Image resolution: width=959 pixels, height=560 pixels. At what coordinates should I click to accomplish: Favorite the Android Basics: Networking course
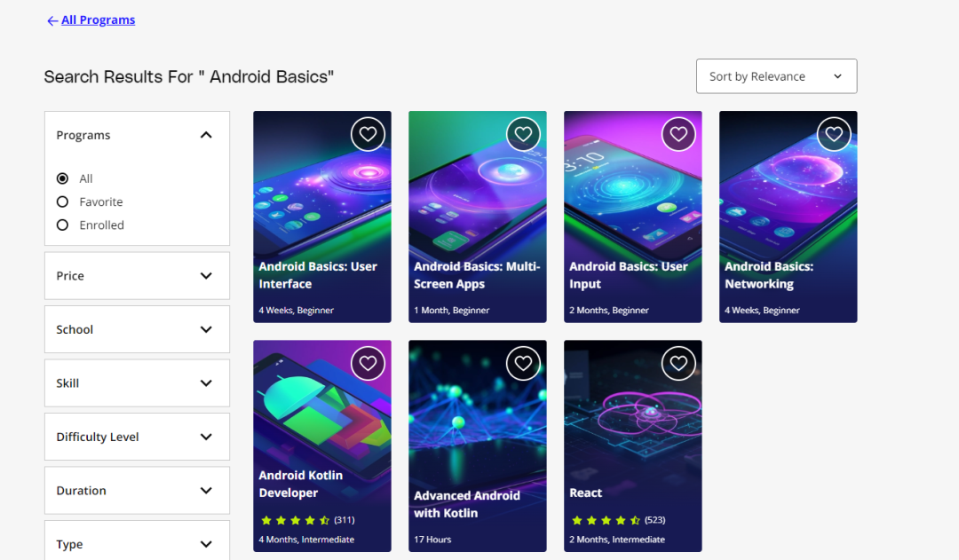834,134
